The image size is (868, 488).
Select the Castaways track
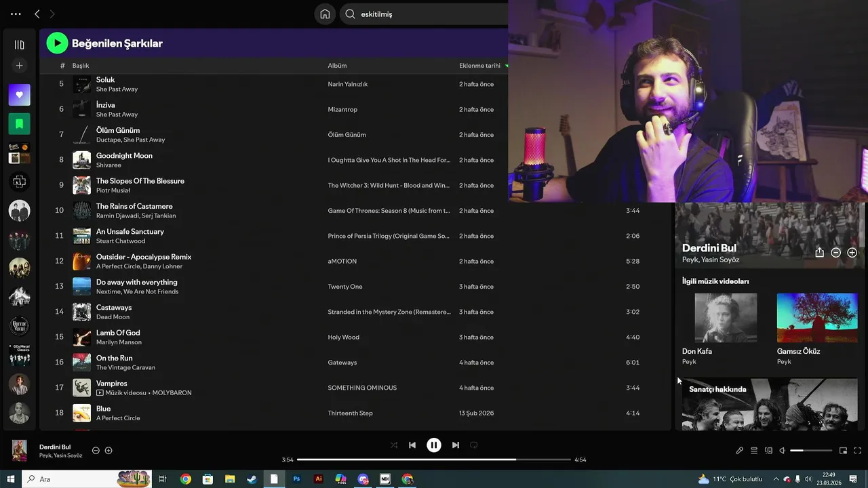[x=114, y=308]
